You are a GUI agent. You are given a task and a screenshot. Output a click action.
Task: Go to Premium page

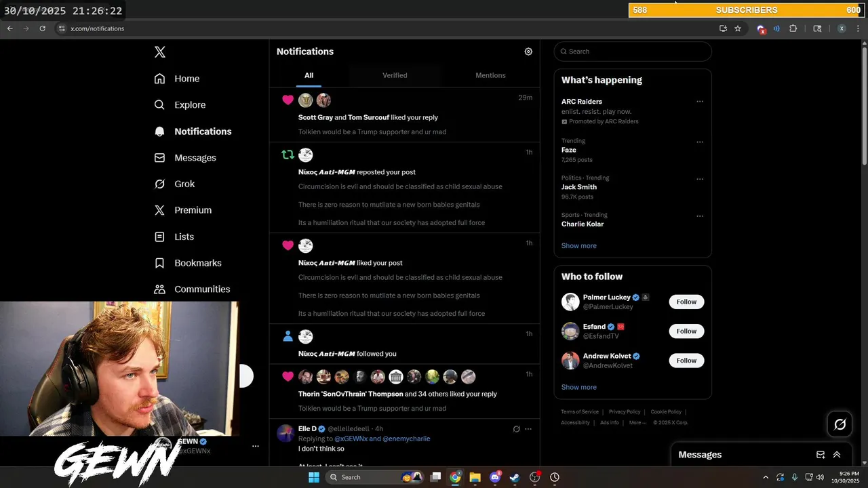(183, 210)
